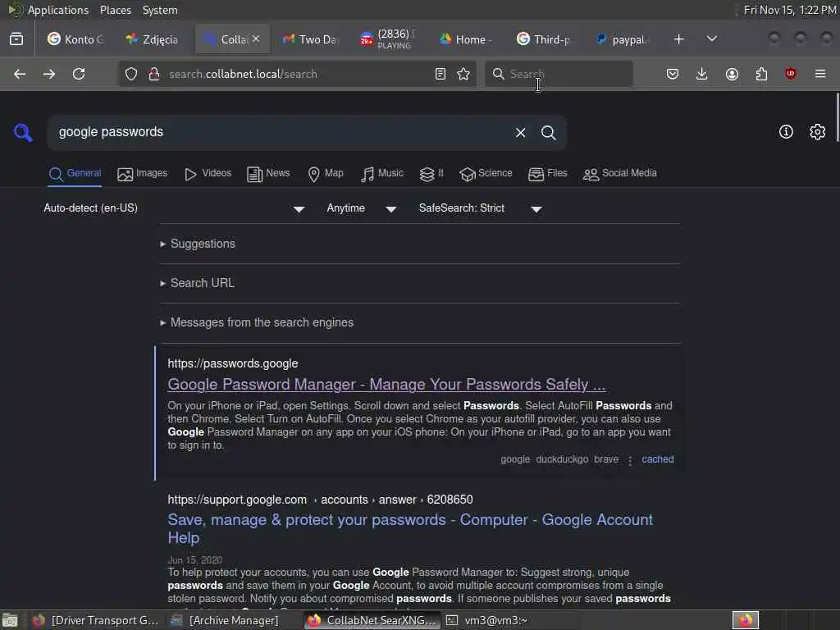Image resolution: width=840 pixels, height=630 pixels.
Task: Reload the current page
Action: (79, 74)
